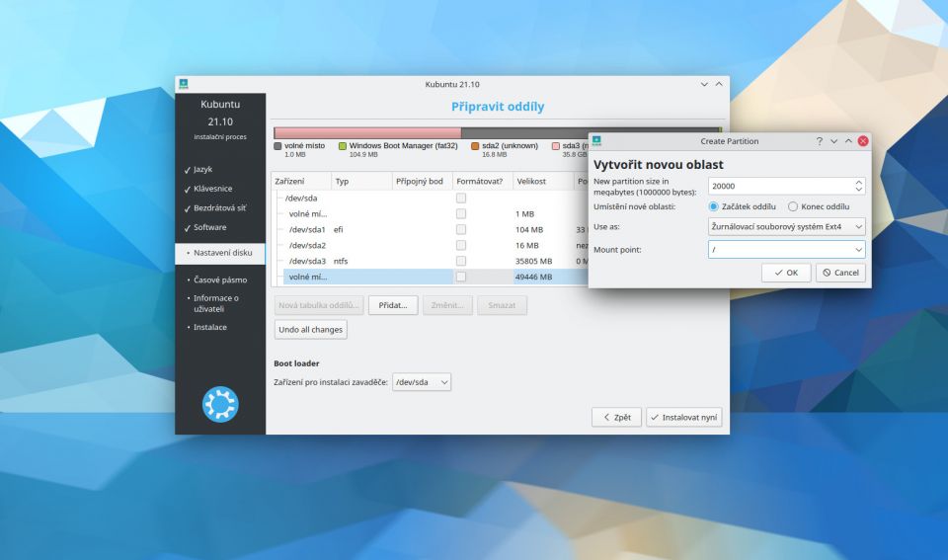Open the Mount point dropdown
Image resolution: width=948 pixels, height=560 pixels.
coord(787,249)
